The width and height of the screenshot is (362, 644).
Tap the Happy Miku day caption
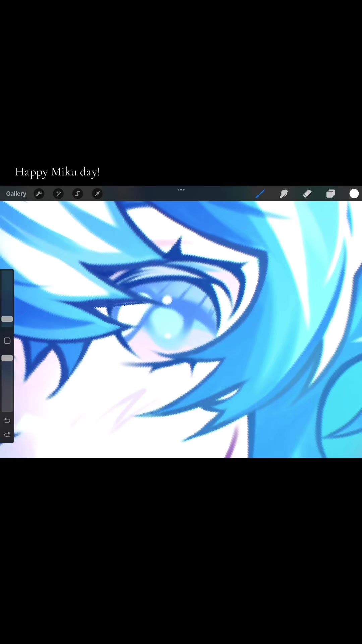57,172
